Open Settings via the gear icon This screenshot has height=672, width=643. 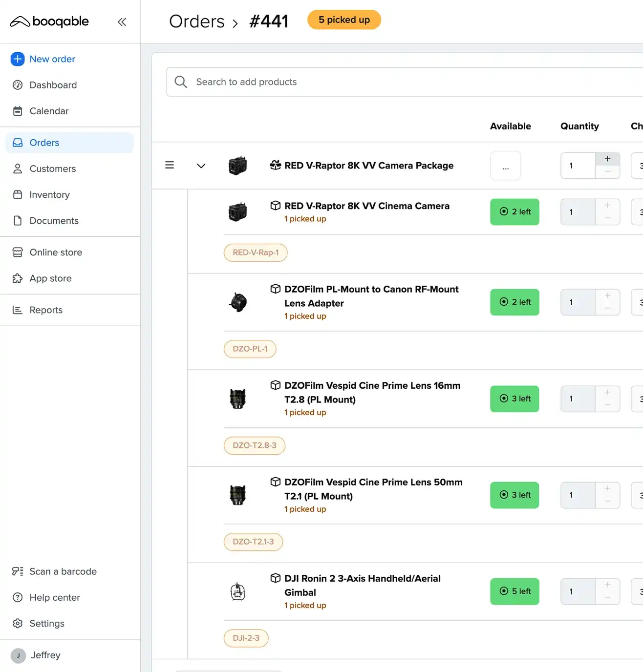(x=18, y=624)
